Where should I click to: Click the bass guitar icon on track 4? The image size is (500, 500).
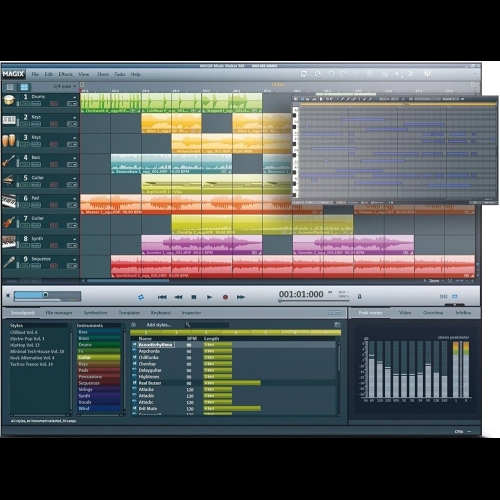pyautogui.click(x=9, y=161)
